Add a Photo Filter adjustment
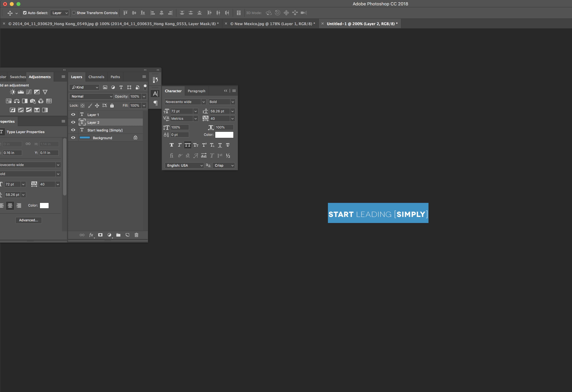 click(33, 101)
